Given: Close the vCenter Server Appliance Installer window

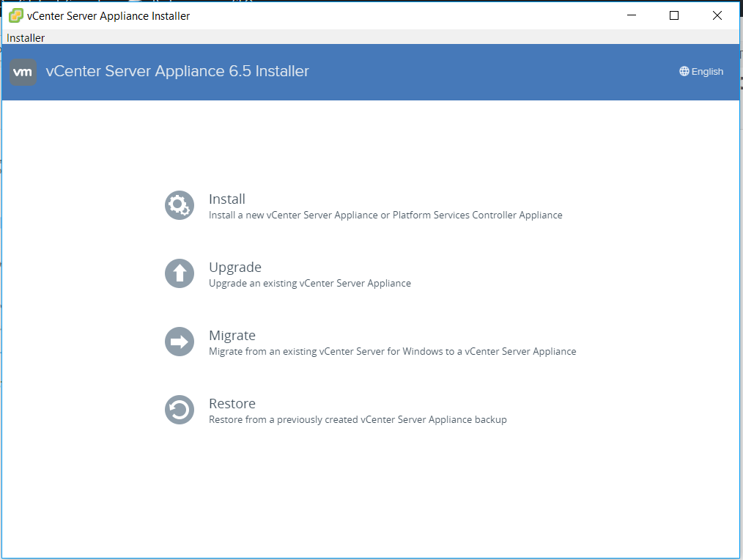Looking at the screenshot, I should (717, 15).
